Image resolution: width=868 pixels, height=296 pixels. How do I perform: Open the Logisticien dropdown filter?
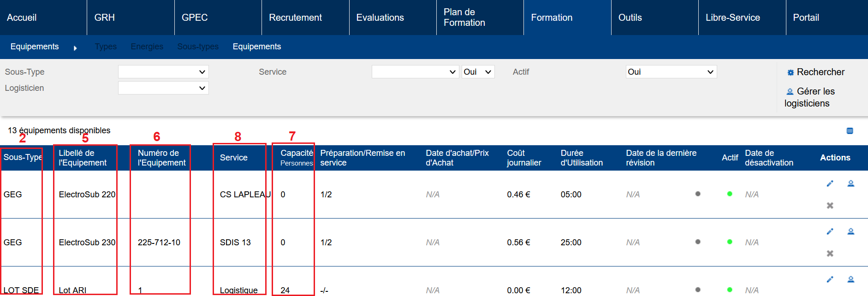(x=163, y=88)
